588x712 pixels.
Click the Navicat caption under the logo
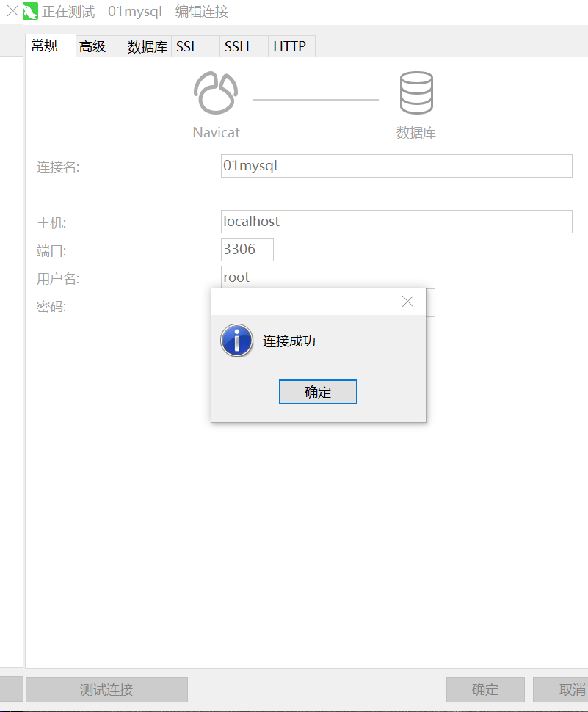(216, 133)
